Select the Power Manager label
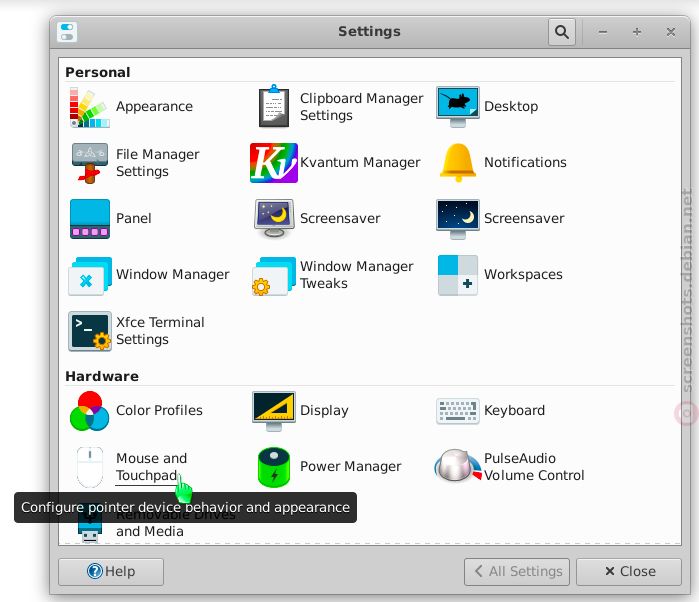699x602 pixels. (350, 466)
